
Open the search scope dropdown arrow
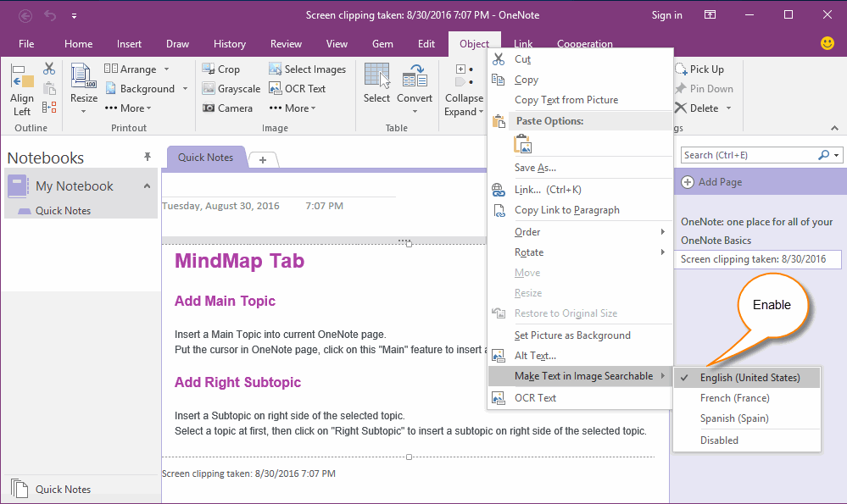pyautogui.click(x=836, y=155)
